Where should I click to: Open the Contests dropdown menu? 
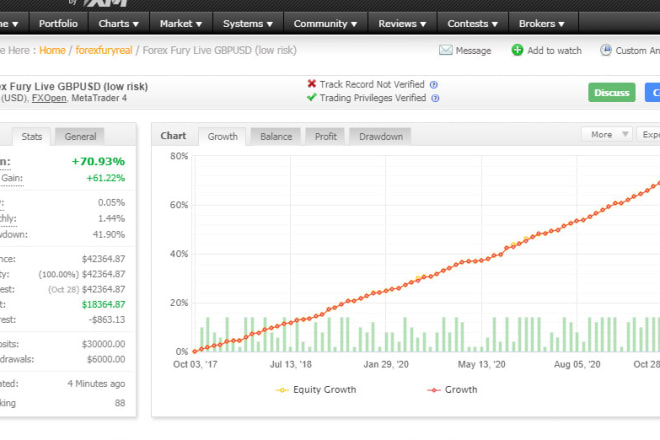(473, 24)
